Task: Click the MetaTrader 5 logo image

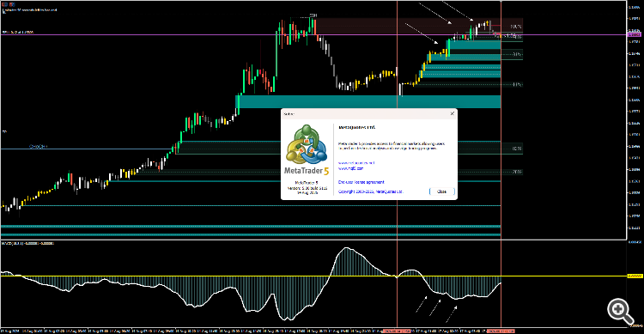Action: click(x=307, y=150)
